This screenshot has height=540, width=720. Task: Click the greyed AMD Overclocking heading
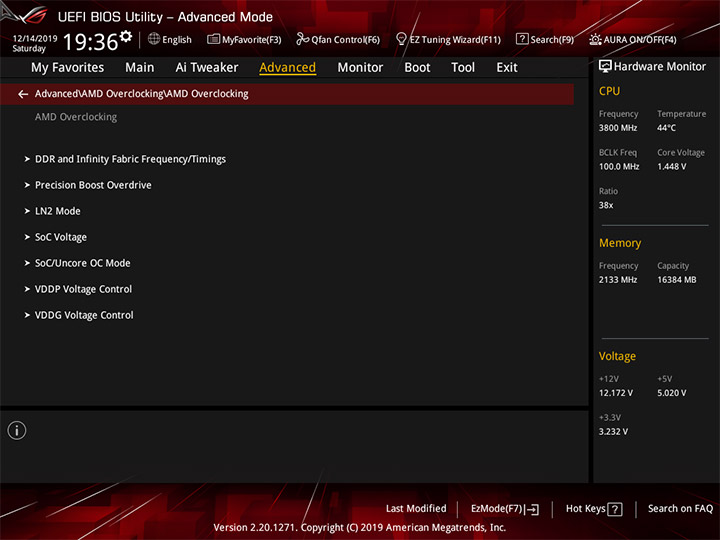click(76, 117)
